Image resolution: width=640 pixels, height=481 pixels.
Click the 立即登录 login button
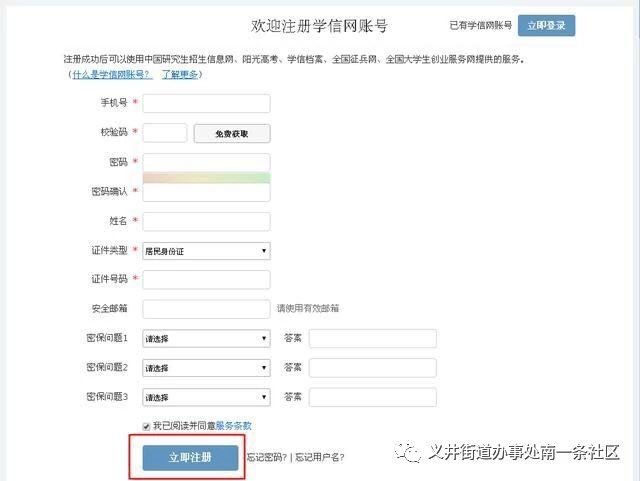[546, 26]
